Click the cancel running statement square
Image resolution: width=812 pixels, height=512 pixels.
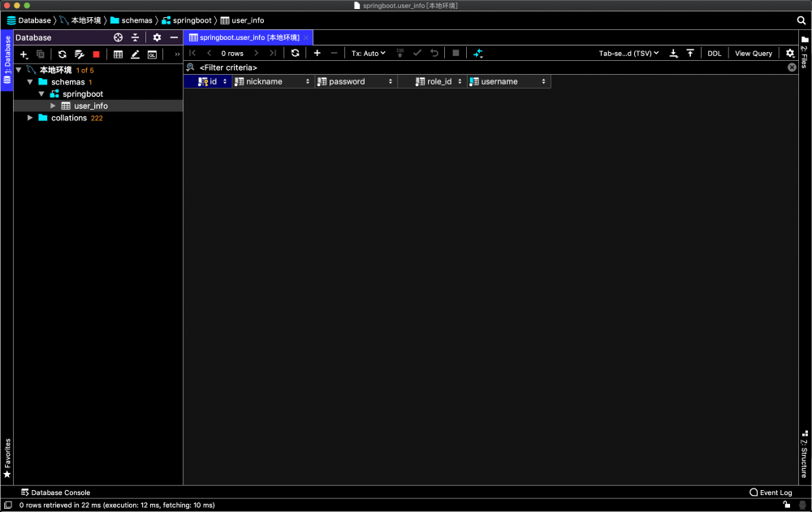[456, 53]
